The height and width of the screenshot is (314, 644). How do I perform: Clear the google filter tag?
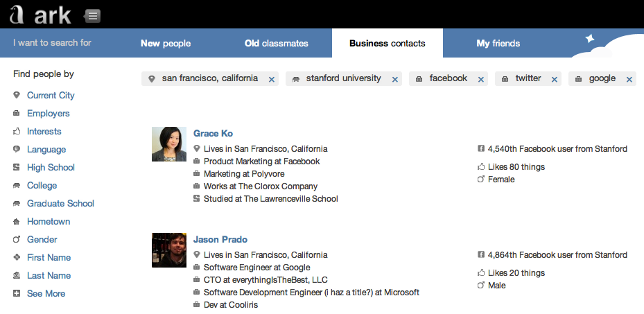point(629,80)
